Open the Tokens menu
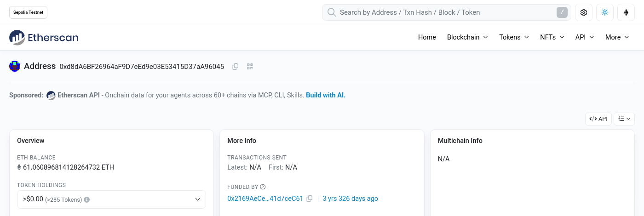644x216 pixels. point(514,37)
